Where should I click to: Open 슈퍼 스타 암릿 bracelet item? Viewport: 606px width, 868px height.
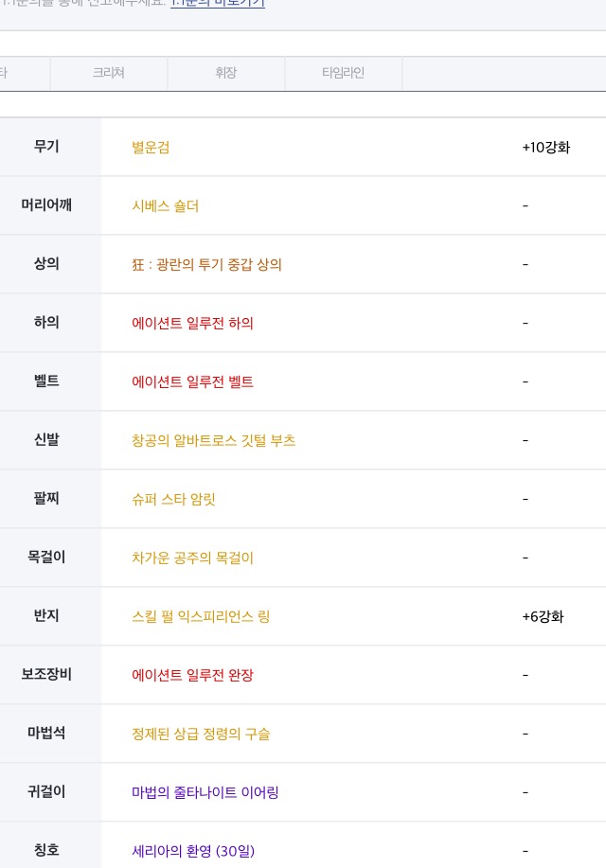173,500
